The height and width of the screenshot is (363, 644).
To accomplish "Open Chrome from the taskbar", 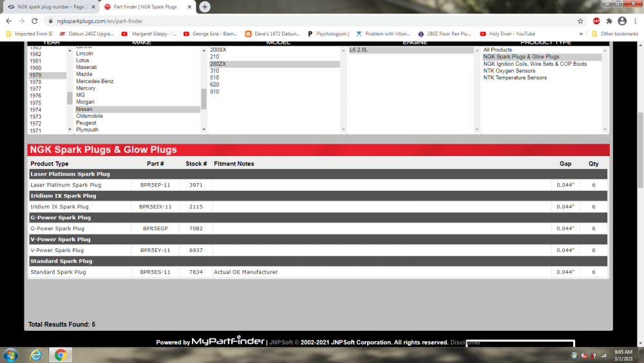I will pos(61,355).
